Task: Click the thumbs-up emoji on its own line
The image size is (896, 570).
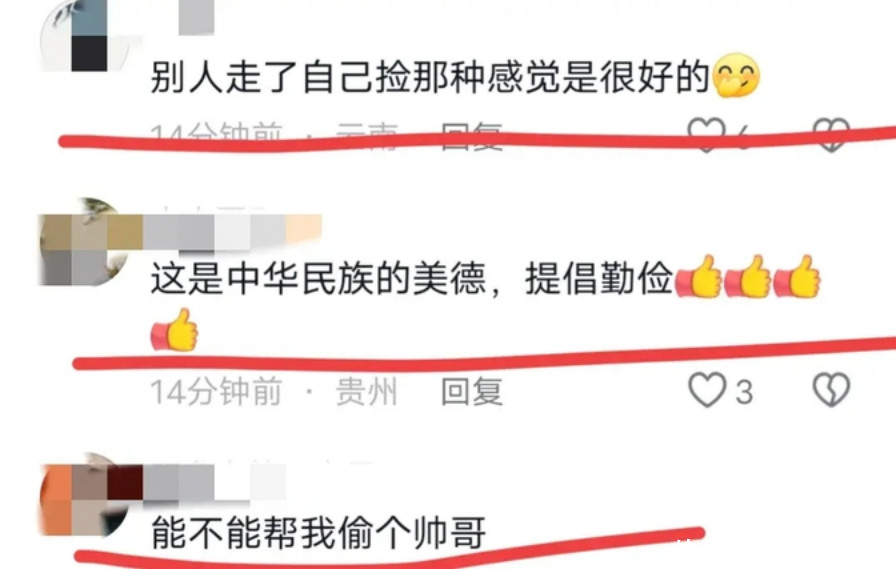Action: (x=175, y=330)
